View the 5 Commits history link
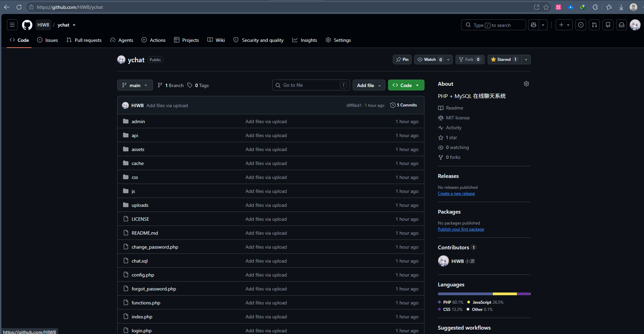 (x=403, y=105)
